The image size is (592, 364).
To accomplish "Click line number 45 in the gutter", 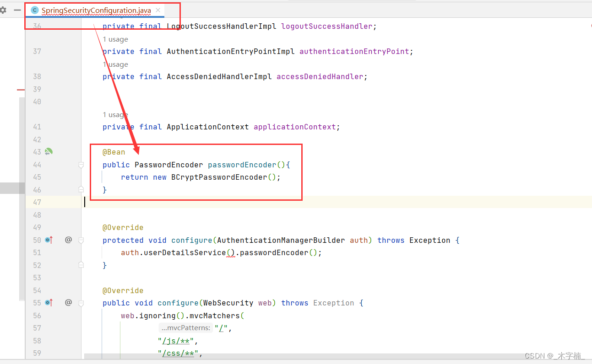I will pos(37,177).
